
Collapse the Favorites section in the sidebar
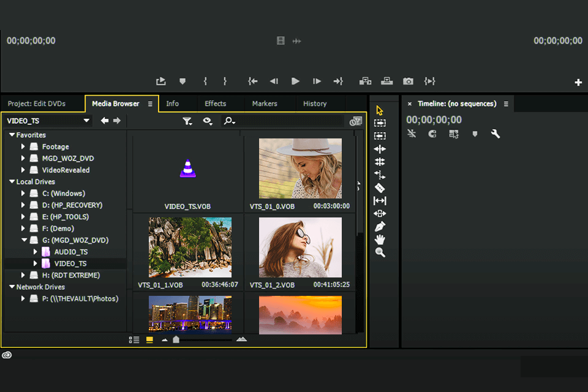pyautogui.click(x=11, y=134)
